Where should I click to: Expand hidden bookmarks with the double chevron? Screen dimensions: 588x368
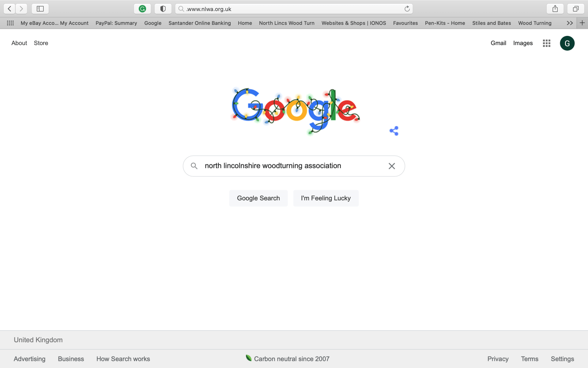click(570, 23)
